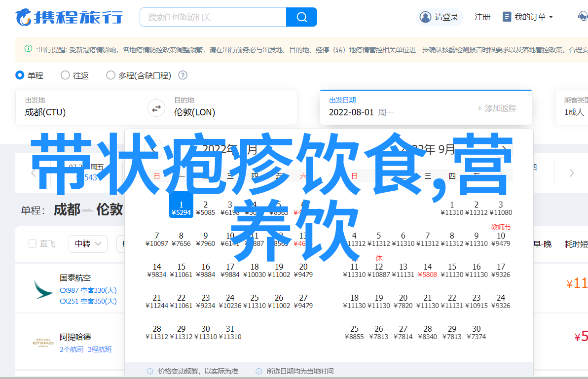Sort flights by 早-晚 departure time

pyautogui.click(x=542, y=244)
